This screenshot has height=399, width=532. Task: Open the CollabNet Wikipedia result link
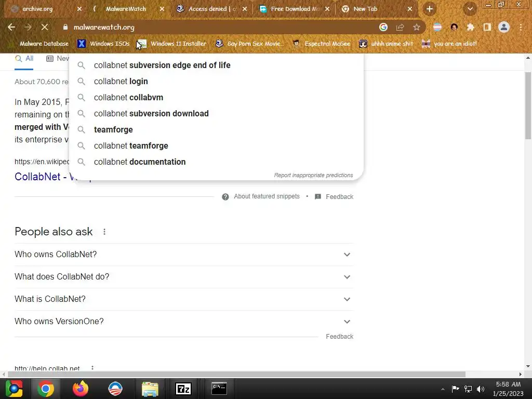click(x=42, y=177)
